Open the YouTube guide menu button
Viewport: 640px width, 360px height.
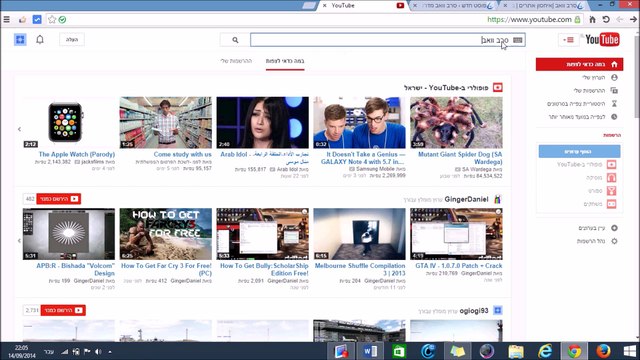click(x=569, y=40)
